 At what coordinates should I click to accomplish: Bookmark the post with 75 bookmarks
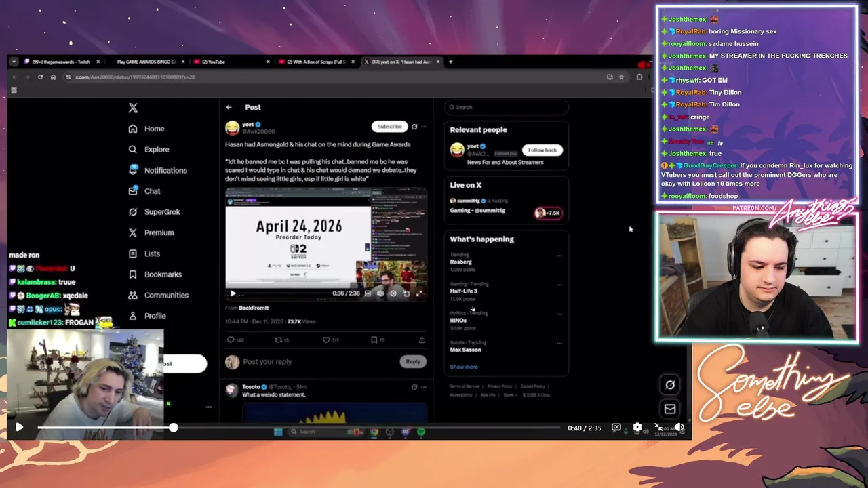click(x=374, y=340)
